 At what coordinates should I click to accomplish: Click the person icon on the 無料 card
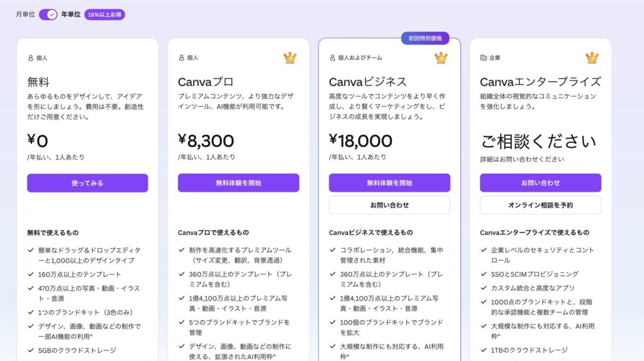[31, 58]
